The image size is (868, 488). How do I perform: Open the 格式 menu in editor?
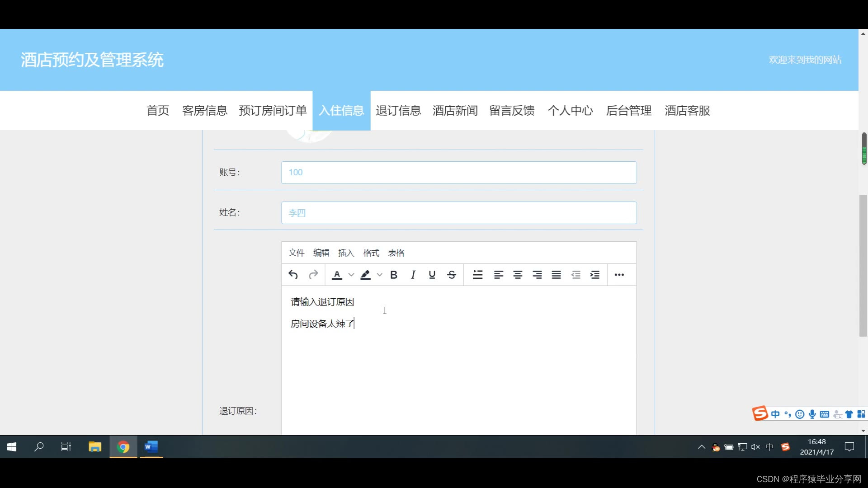[371, 253]
